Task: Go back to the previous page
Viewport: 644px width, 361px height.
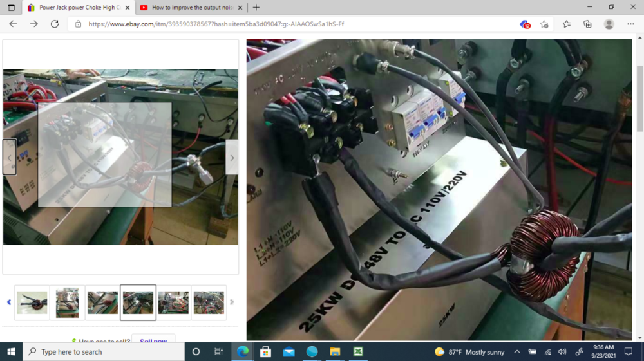Action: 13,24
